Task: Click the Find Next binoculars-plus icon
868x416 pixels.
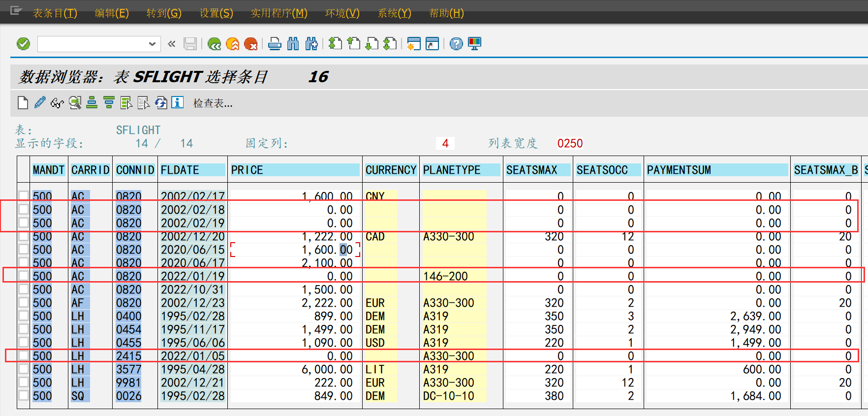Action: click(x=311, y=44)
